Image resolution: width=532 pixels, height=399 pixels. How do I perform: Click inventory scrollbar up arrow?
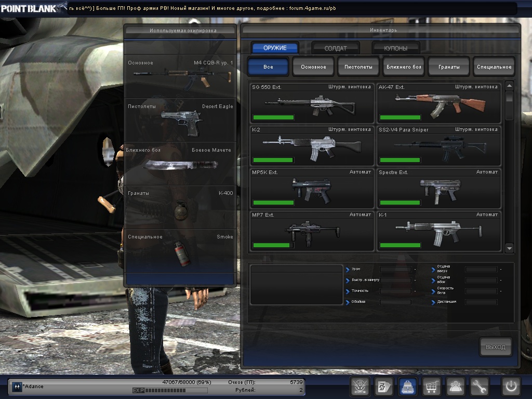[509, 86]
